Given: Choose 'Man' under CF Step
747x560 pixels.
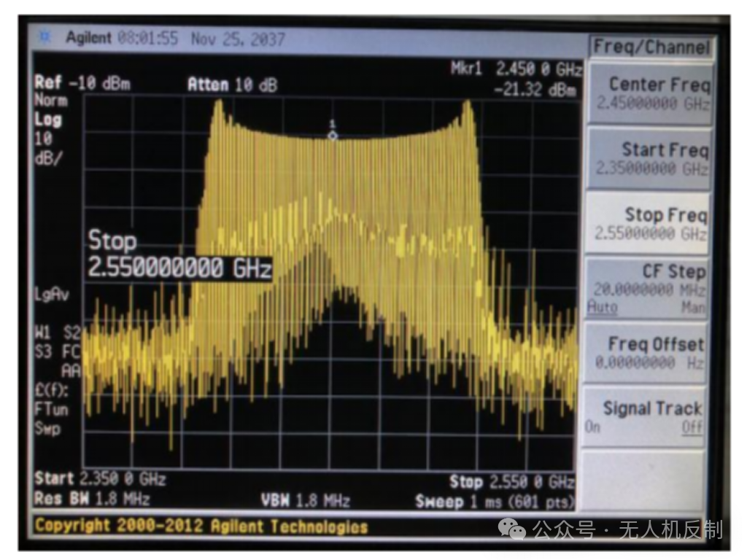Looking at the screenshot, I should [x=692, y=307].
